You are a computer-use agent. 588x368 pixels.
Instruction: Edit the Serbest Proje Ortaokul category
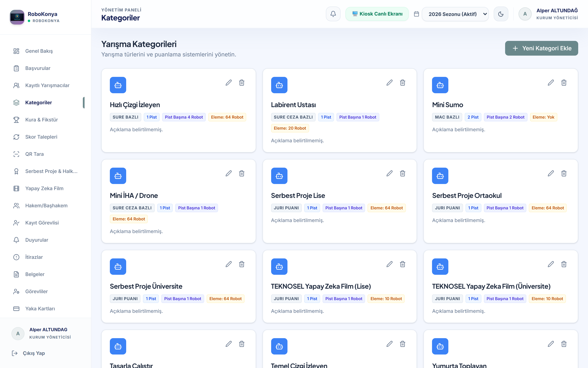tap(551, 174)
